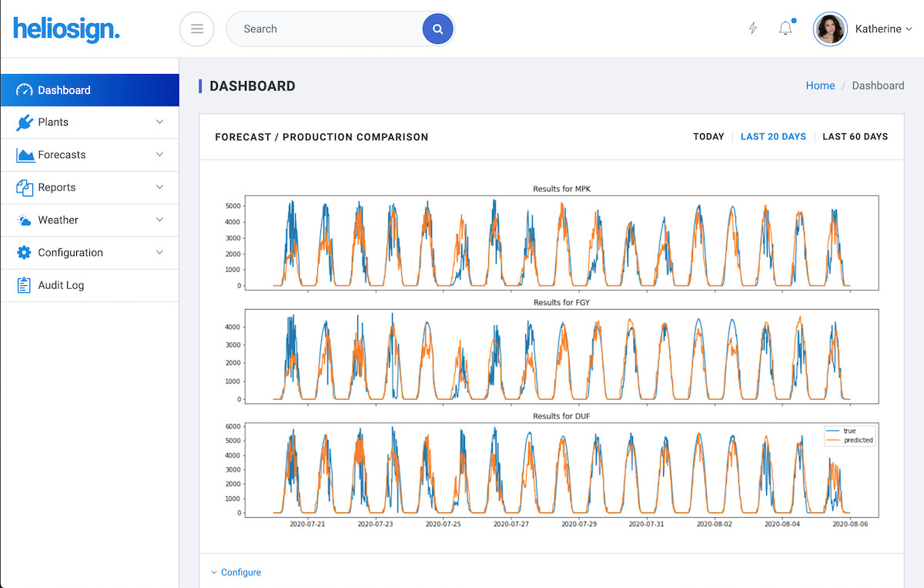Click the Dashboard breadcrumb text

click(x=878, y=86)
